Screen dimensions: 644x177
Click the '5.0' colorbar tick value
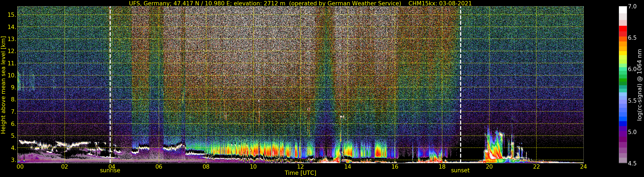[632, 132]
